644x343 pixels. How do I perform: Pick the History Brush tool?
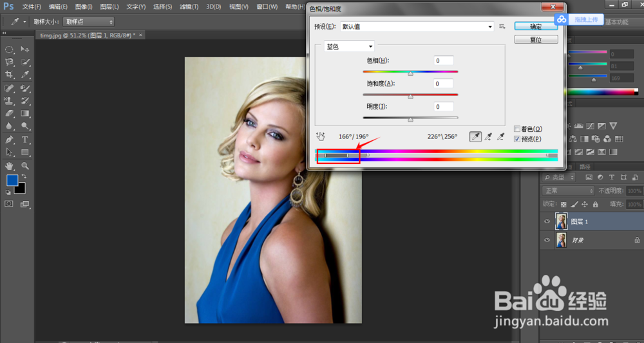tap(25, 100)
